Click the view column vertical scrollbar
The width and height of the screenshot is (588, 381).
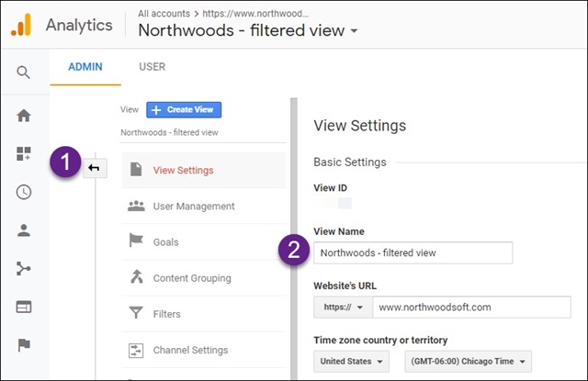pos(294,239)
